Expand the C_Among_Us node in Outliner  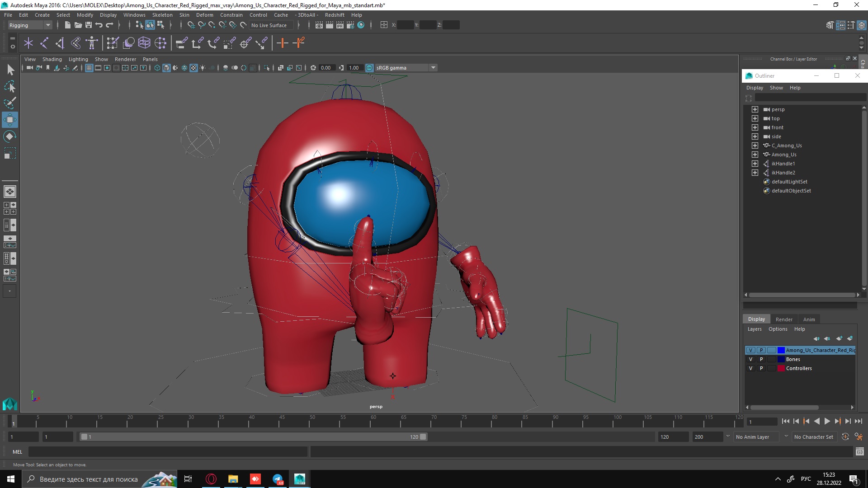(x=755, y=146)
